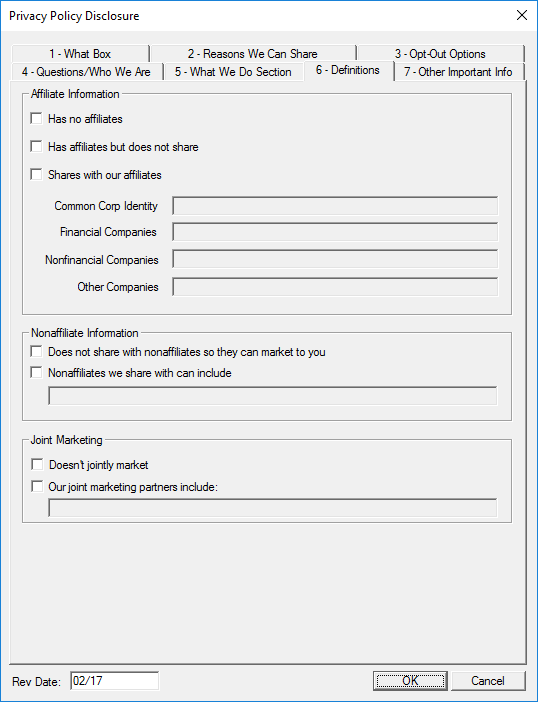Focus the Financial Companies input field
This screenshot has height=702, width=538.
click(335, 232)
